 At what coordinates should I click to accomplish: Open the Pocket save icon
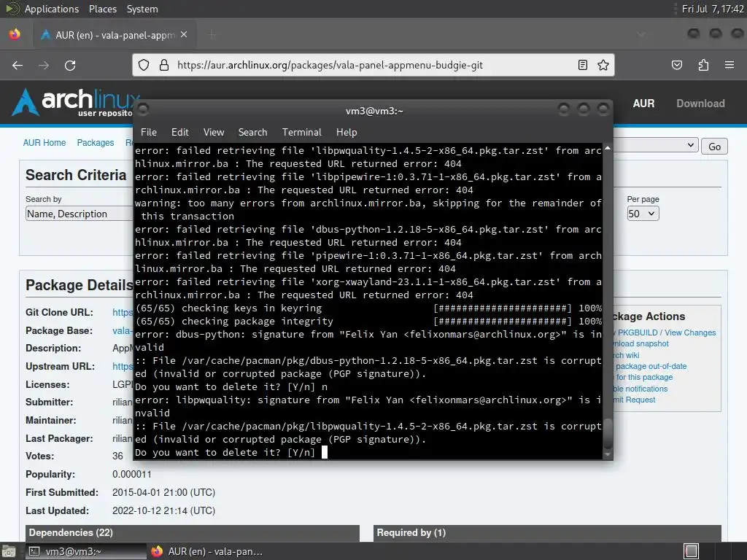point(677,65)
